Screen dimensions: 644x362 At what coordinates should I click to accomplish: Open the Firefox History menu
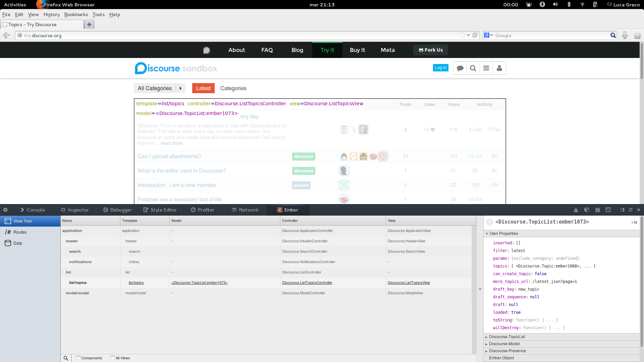[x=52, y=14]
